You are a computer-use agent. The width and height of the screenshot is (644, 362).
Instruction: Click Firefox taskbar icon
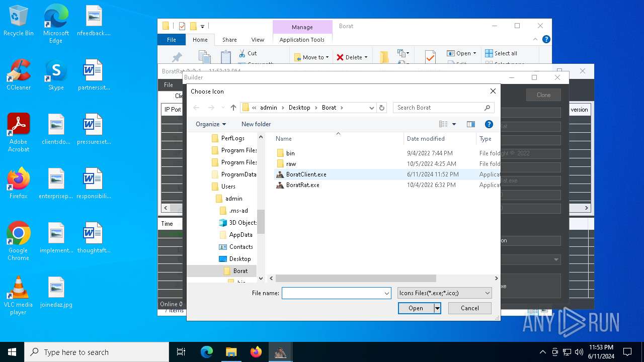pyautogui.click(x=256, y=352)
